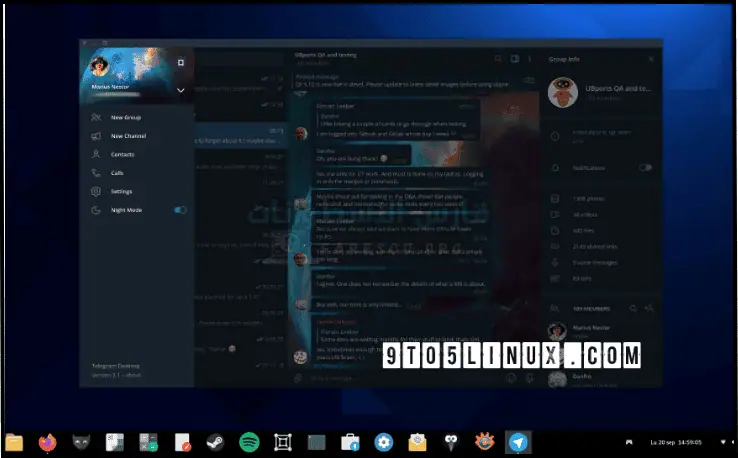Select New Channel menu item
This screenshot has width=738, height=458.
[x=128, y=136]
